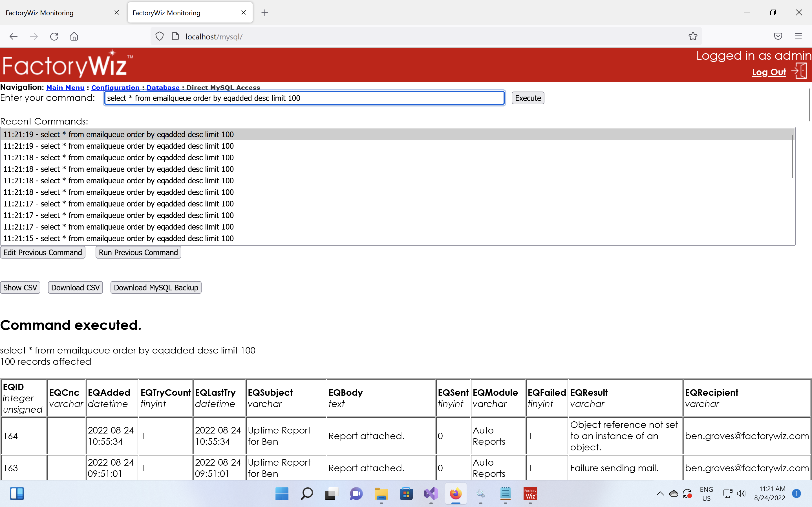This screenshot has width=812, height=507.
Task: Open Windows search from the taskbar
Action: click(307, 493)
